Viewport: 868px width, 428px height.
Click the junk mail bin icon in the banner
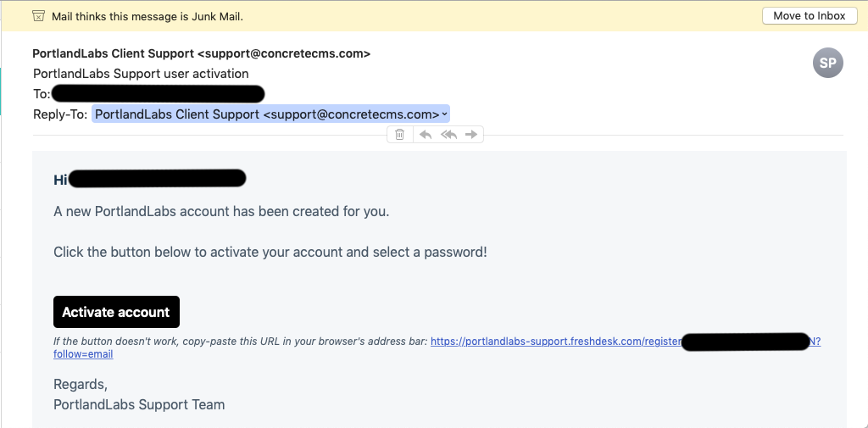(x=38, y=16)
